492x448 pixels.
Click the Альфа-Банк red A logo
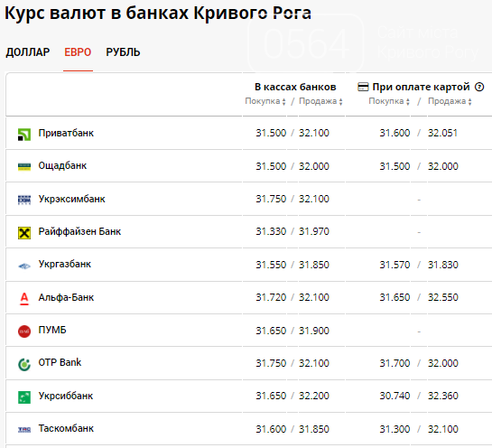point(24,299)
